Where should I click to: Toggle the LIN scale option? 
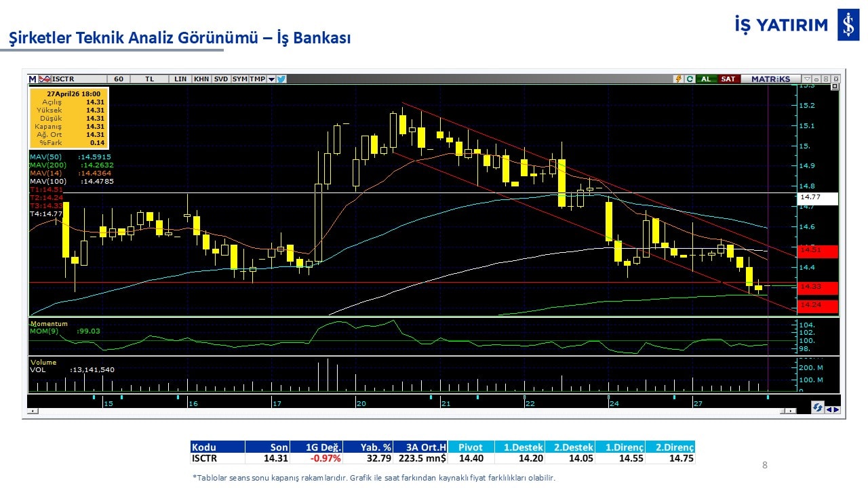pos(180,79)
